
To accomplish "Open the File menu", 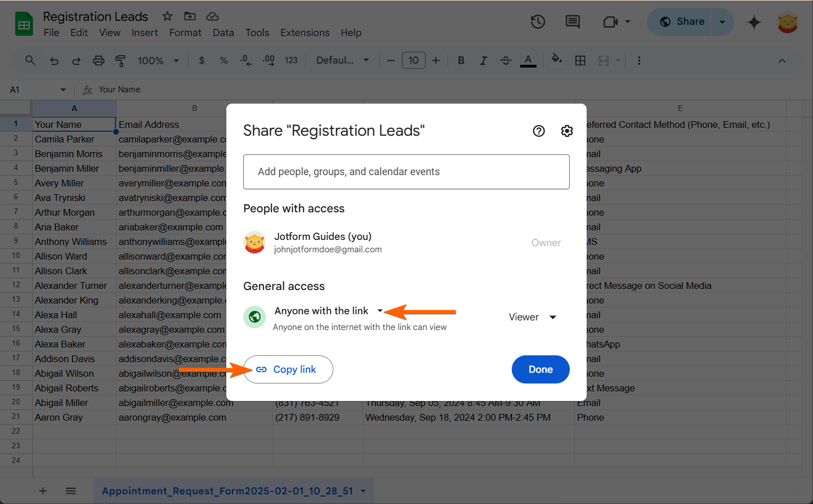I will (x=51, y=33).
